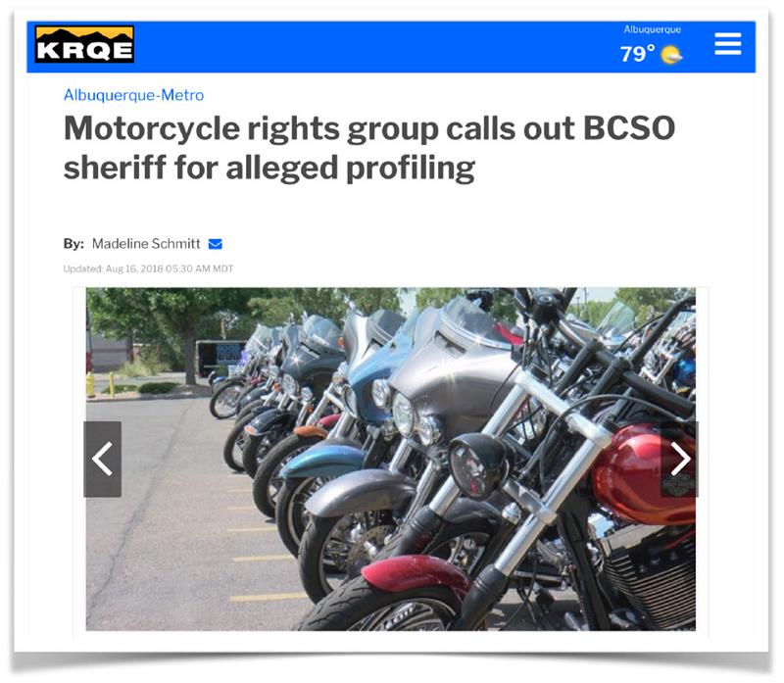Click the motorcycles slideshow photo
Screen dimensions: 784x683
point(390,459)
